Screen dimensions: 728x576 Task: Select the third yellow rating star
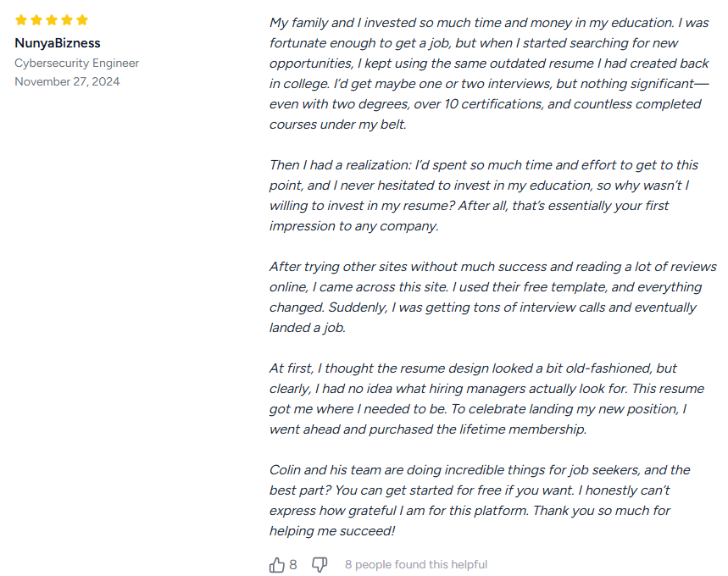pyautogui.click(x=52, y=20)
